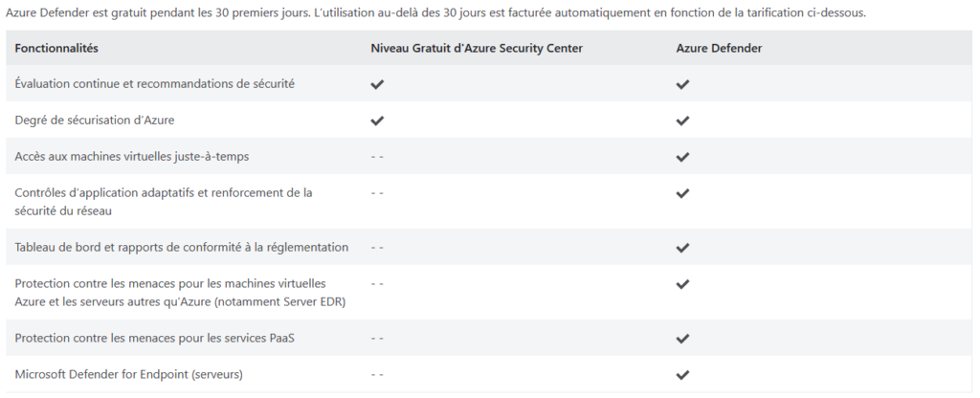Click free tier dashes for juste-à-temps access

[x=377, y=157]
